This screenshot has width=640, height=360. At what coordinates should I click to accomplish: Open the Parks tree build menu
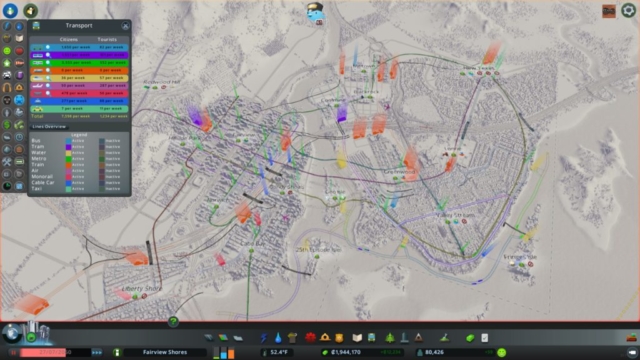(x=390, y=338)
